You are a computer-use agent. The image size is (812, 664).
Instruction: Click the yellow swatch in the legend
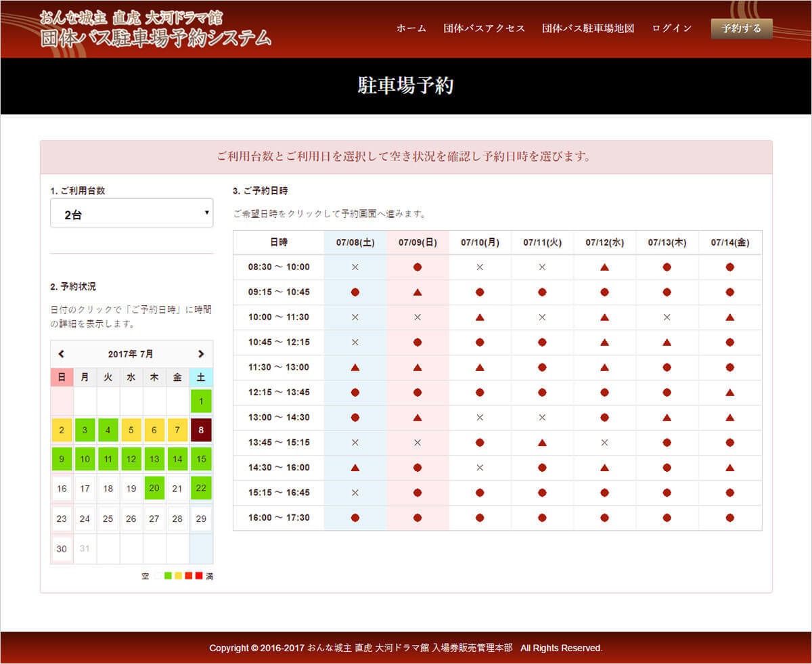(x=178, y=576)
